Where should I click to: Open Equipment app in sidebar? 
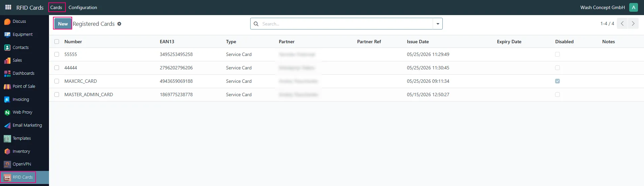tap(24, 35)
